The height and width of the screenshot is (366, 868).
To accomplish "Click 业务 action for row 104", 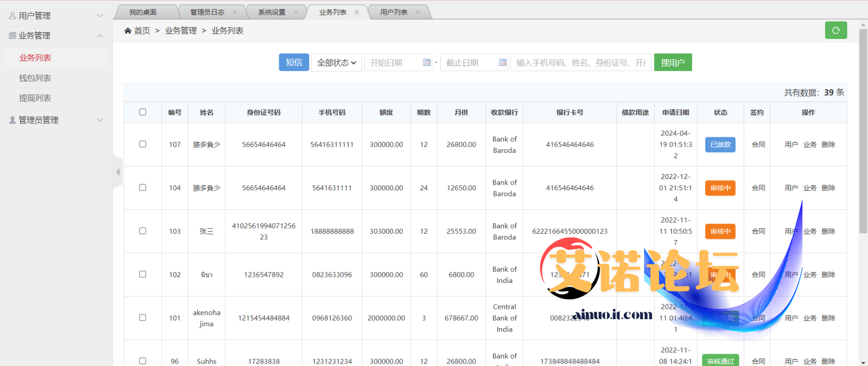I will coord(810,188).
